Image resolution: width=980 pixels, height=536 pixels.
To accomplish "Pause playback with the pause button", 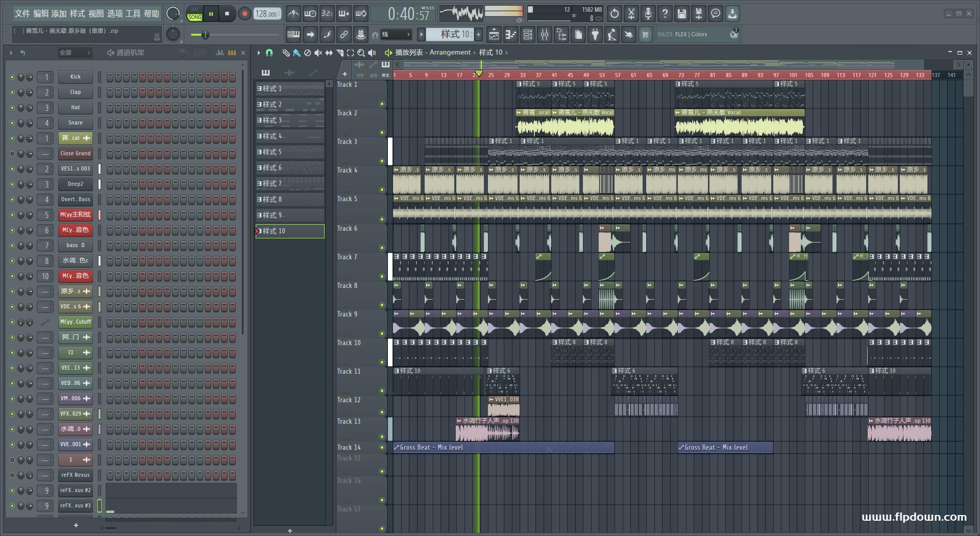I will click(211, 14).
